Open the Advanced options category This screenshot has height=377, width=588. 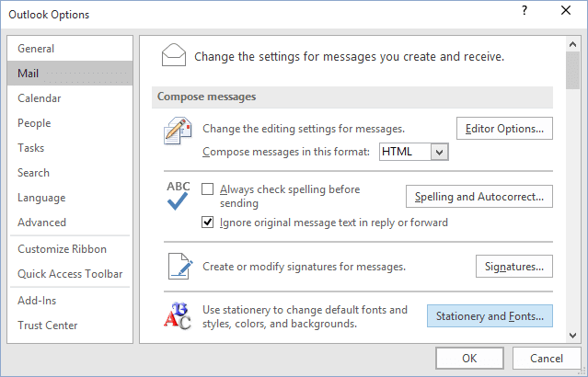pyautogui.click(x=70, y=223)
